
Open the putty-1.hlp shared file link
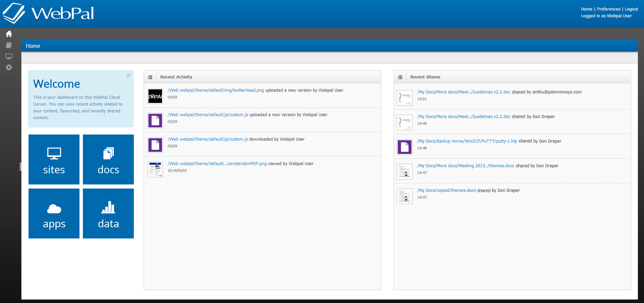pos(467,141)
